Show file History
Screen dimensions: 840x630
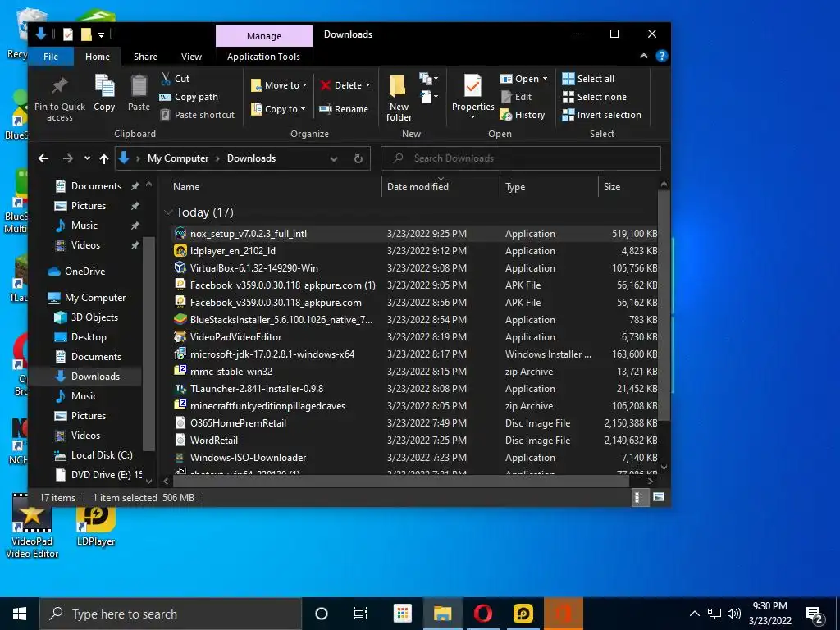(523, 115)
